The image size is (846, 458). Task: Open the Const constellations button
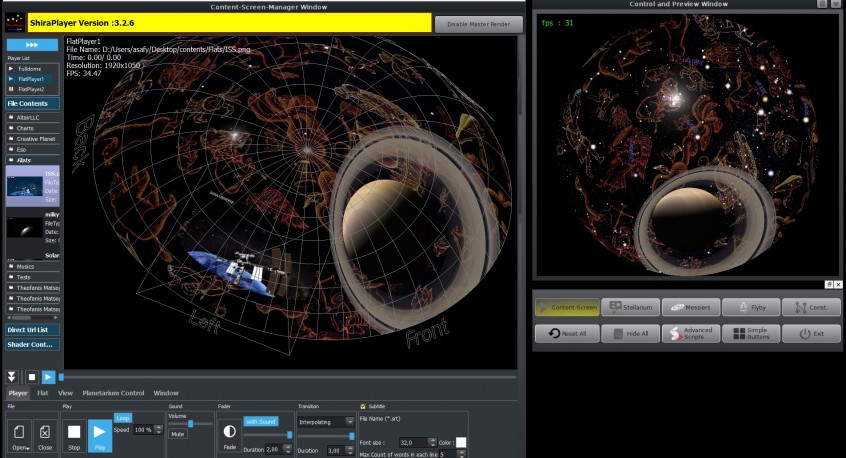[x=811, y=307]
